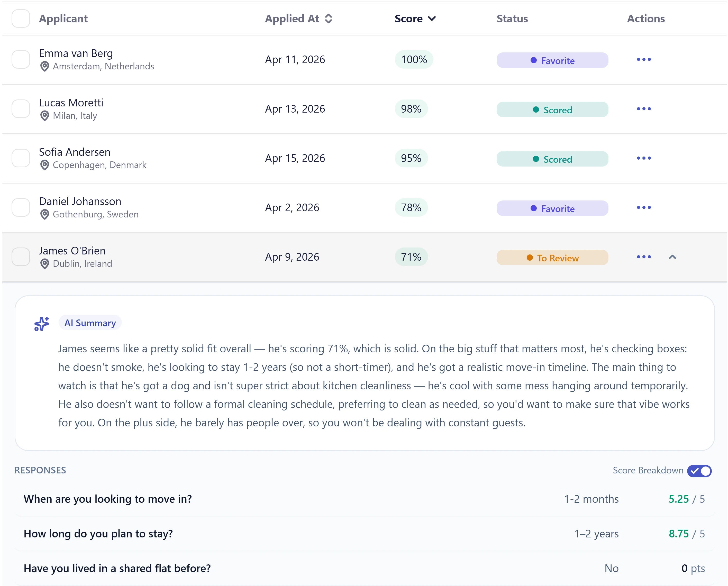
Task: Turn off the Score Breakdown switch
Action: tap(699, 471)
